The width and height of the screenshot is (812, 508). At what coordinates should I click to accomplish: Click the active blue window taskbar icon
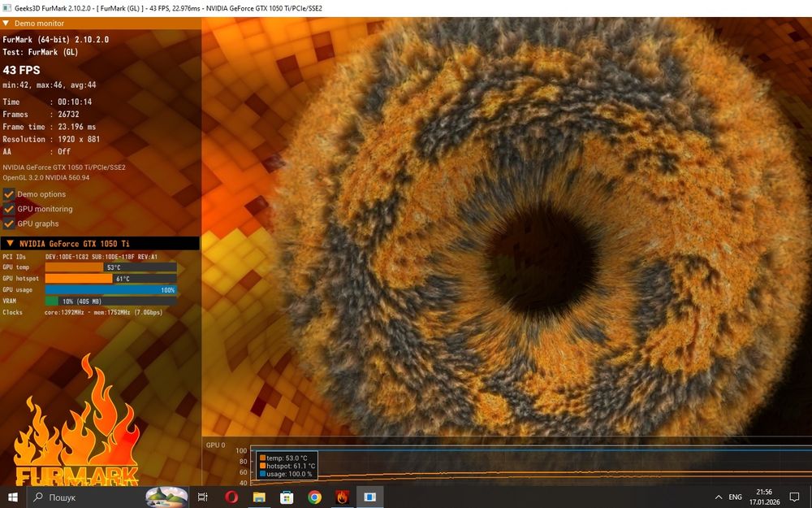(x=369, y=497)
